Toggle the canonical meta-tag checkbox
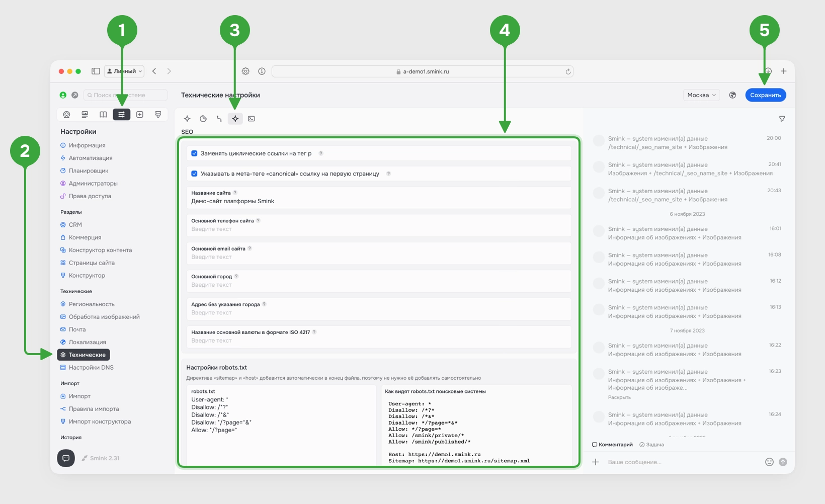Viewport: 825px width, 504px height. (195, 174)
